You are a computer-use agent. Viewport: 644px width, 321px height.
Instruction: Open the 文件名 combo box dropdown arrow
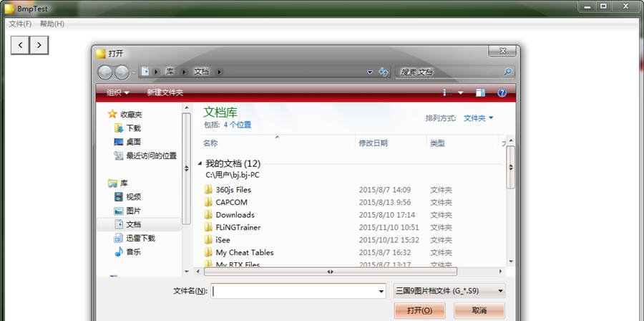coord(382,291)
